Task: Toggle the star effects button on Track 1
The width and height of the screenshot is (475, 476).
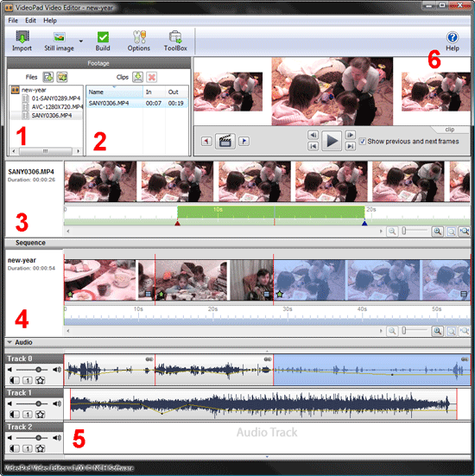Action: 40,414
